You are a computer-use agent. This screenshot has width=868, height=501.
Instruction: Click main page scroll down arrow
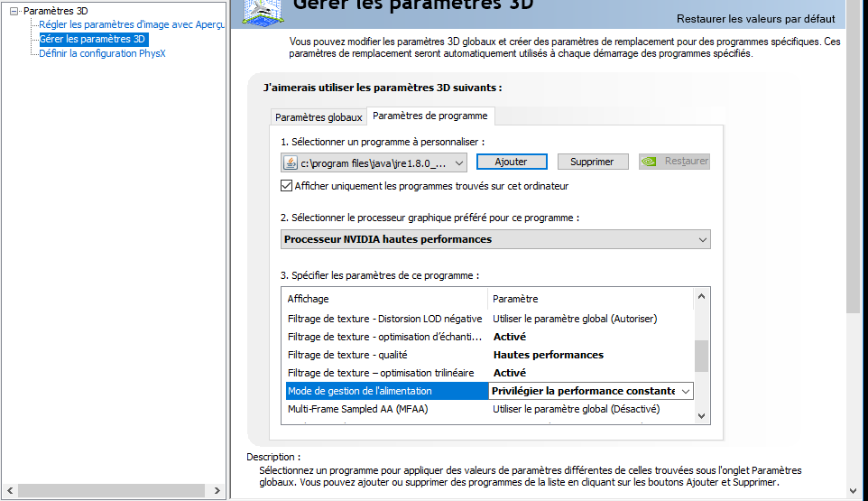(853, 491)
